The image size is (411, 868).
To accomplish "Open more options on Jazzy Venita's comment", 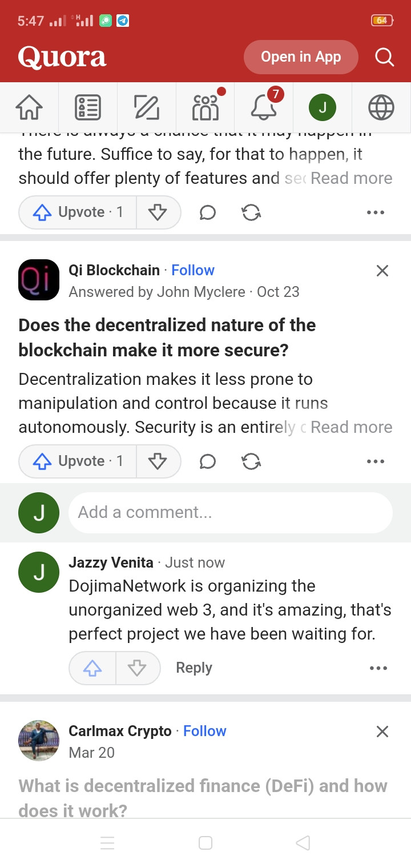I will point(378,668).
